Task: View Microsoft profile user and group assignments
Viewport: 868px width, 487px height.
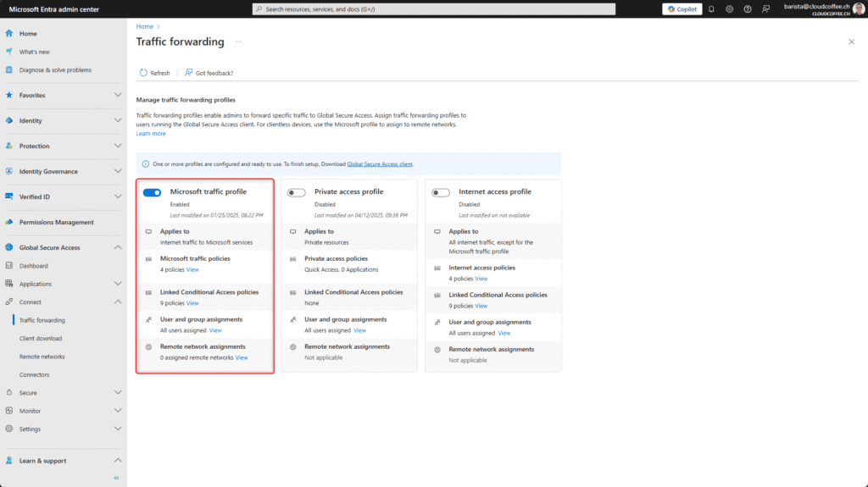Action: [x=215, y=330]
